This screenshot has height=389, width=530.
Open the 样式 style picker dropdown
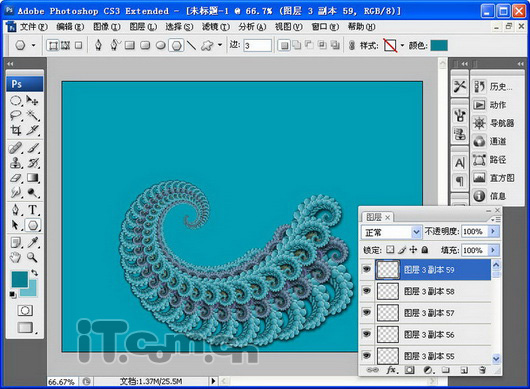pyautogui.click(x=402, y=45)
